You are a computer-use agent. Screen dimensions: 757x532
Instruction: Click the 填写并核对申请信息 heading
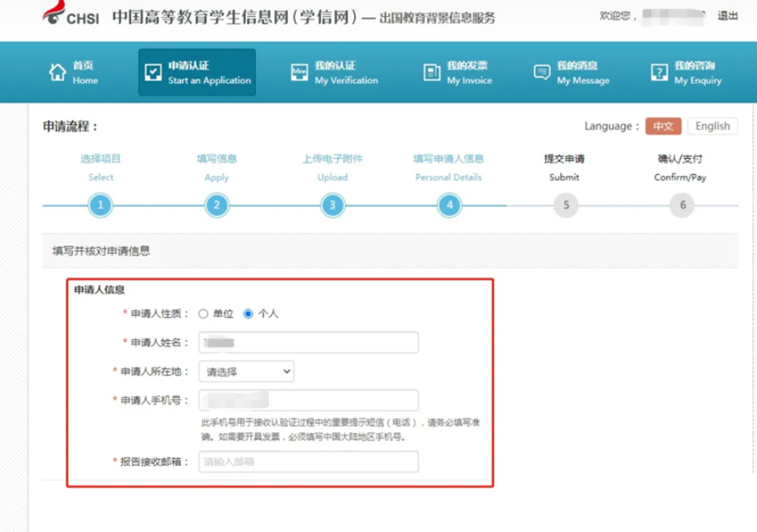(x=101, y=250)
